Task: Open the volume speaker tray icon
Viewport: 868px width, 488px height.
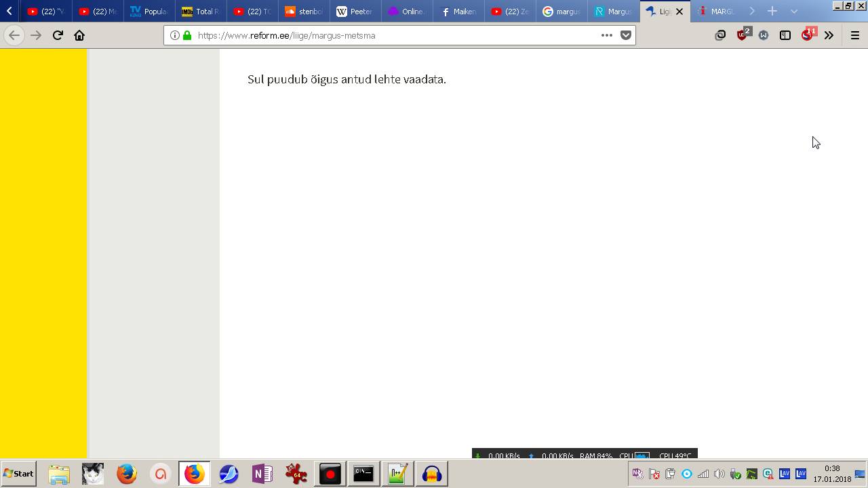Action: pyautogui.click(x=719, y=474)
